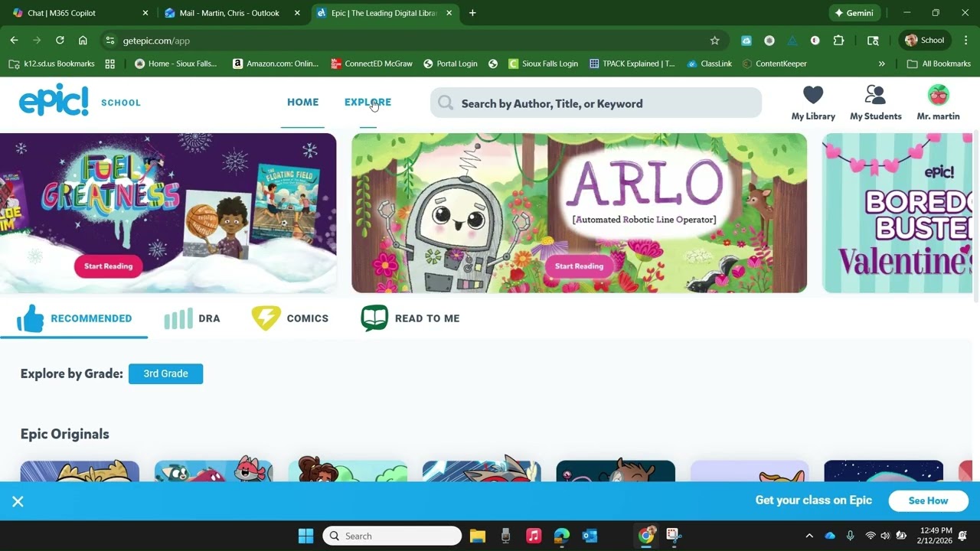Image resolution: width=980 pixels, height=551 pixels.
Task: Select the DRA tab
Action: click(192, 318)
